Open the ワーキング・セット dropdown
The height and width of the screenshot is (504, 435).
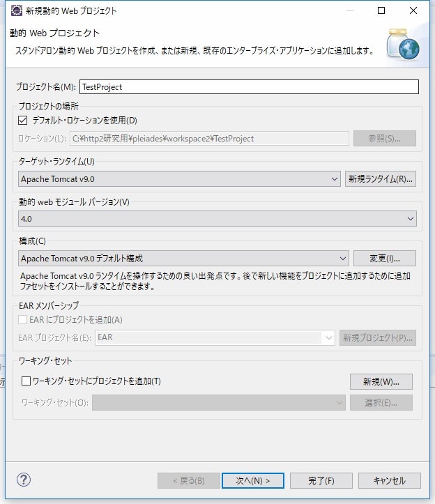pos(219,403)
